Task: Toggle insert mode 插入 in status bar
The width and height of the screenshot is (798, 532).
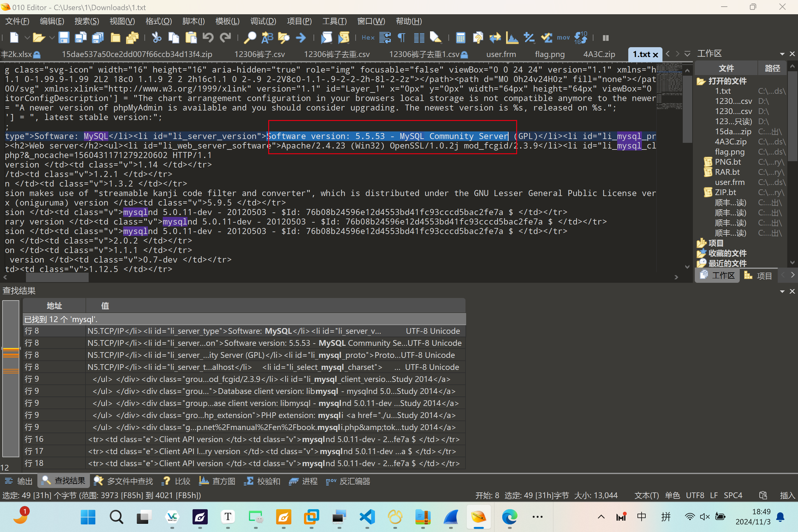Action: (x=787, y=495)
